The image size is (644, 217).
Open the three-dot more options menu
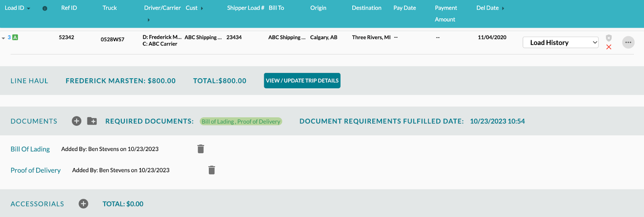(x=628, y=42)
